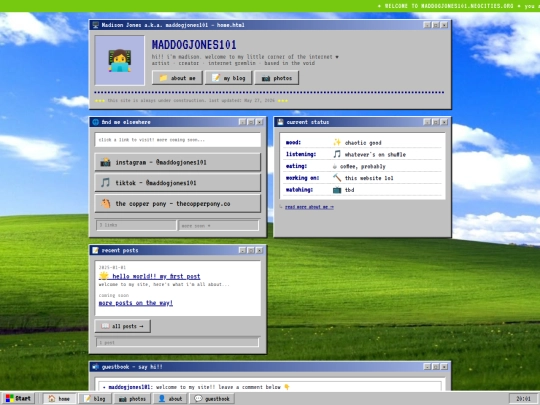The height and width of the screenshot is (405, 540).
Task: Click the profile avatar picture
Action: click(x=120, y=60)
